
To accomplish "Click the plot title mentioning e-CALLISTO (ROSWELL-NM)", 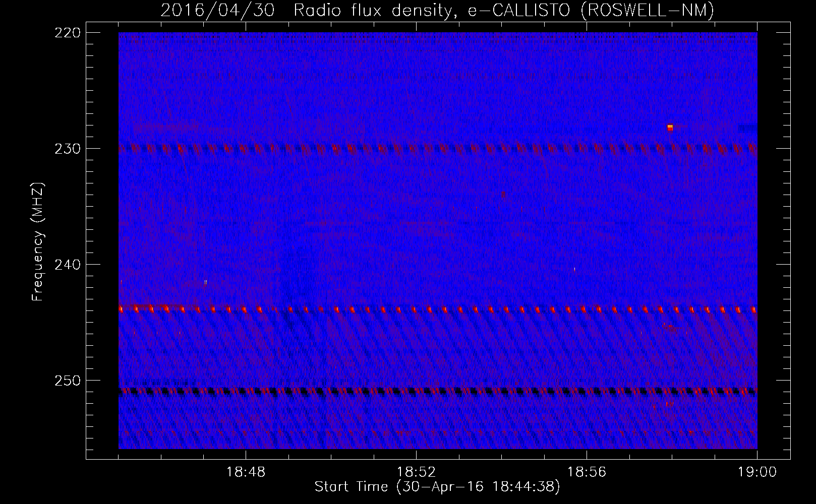I will click(438, 11).
